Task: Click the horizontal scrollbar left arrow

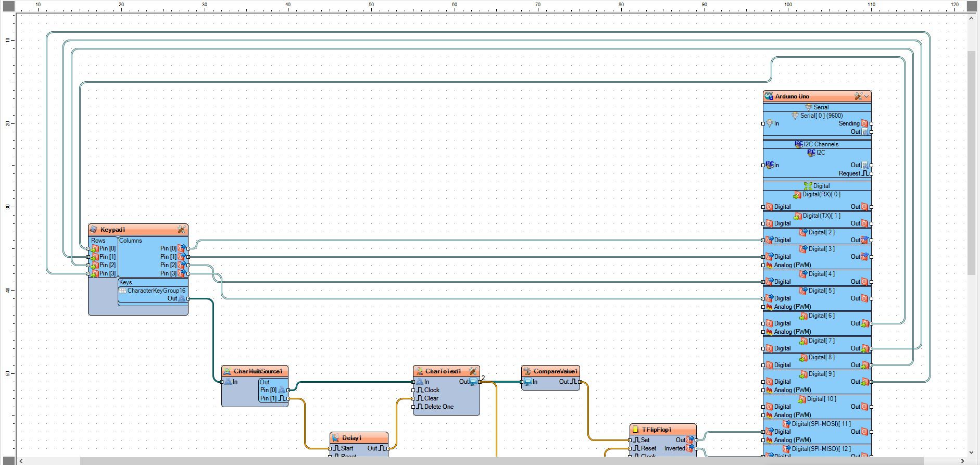Action: tap(21, 461)
